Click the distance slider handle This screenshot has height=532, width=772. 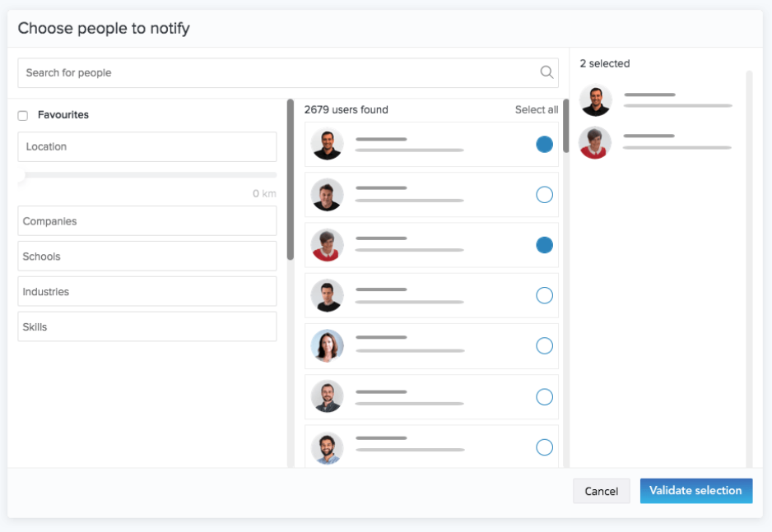pos(21,175)
